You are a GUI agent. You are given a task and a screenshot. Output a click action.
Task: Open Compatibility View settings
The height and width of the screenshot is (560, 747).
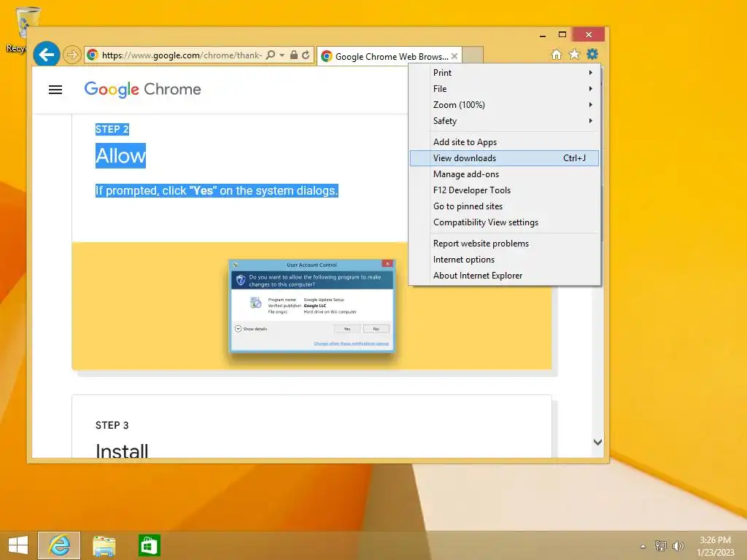point(504,222)
